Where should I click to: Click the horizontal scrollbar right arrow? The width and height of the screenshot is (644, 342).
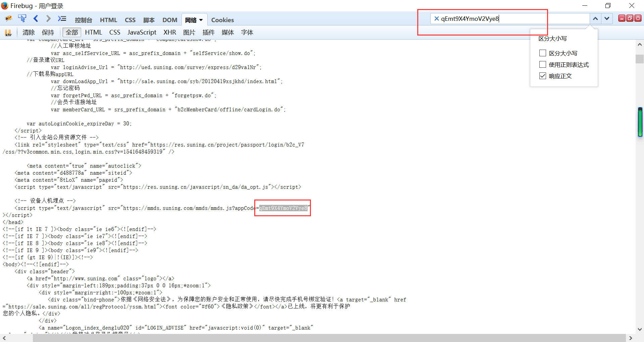pos(631,338)
